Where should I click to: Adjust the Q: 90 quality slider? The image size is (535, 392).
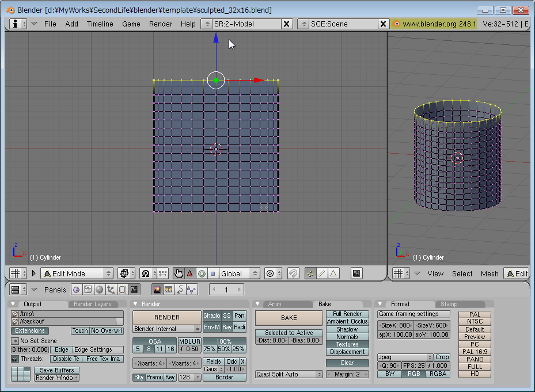pos(389,366)
